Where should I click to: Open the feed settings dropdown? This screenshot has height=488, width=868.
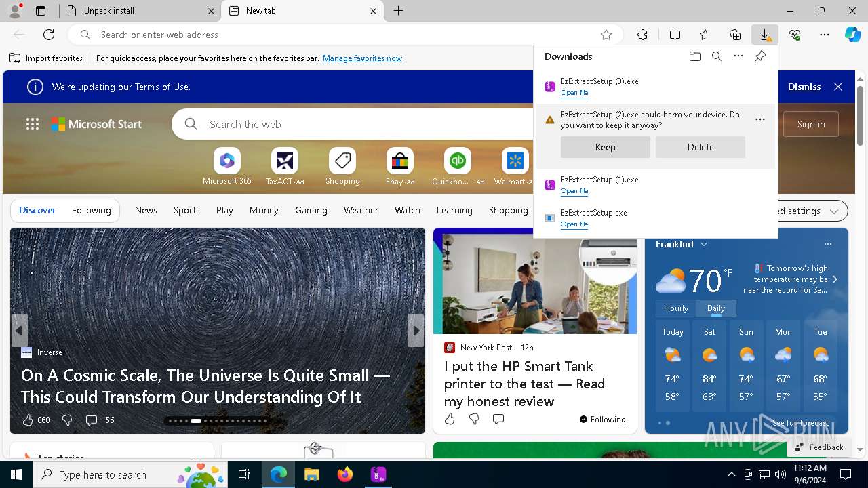click(x=834, y=211)
